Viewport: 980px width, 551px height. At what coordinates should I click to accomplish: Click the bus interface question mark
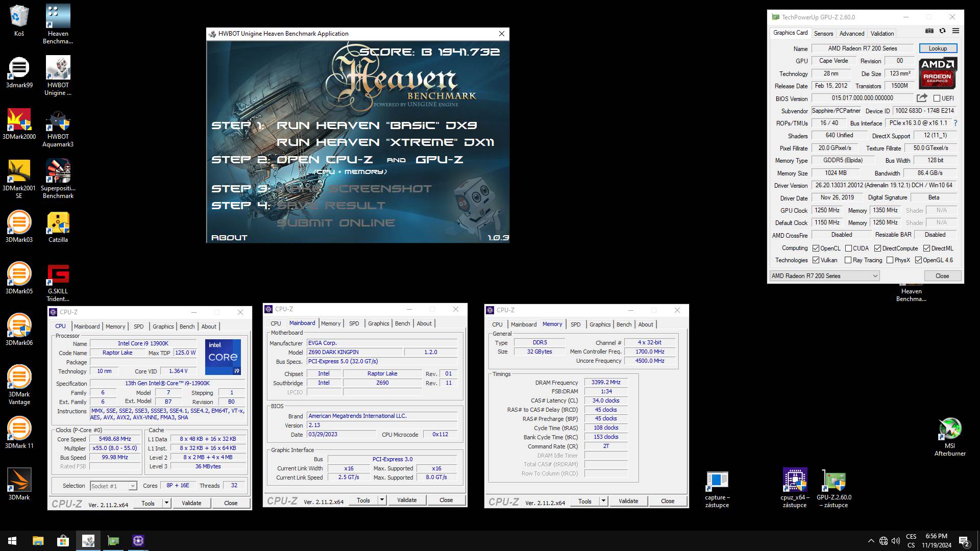click(x=955, y=123)
